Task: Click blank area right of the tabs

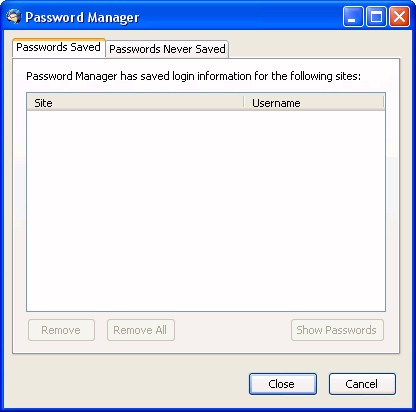Action: click(313, 48)
